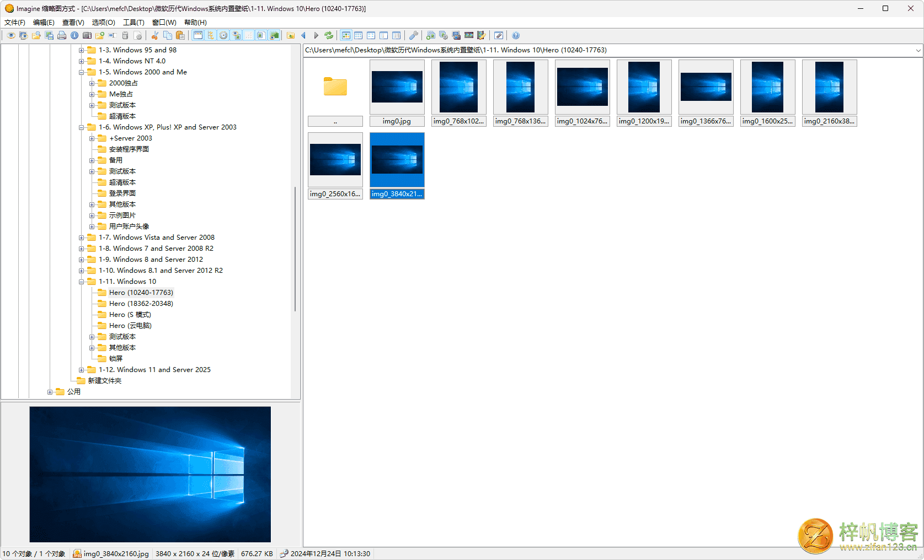Collapse 1-5. Windows 2000 and Me

pos(81,72)
